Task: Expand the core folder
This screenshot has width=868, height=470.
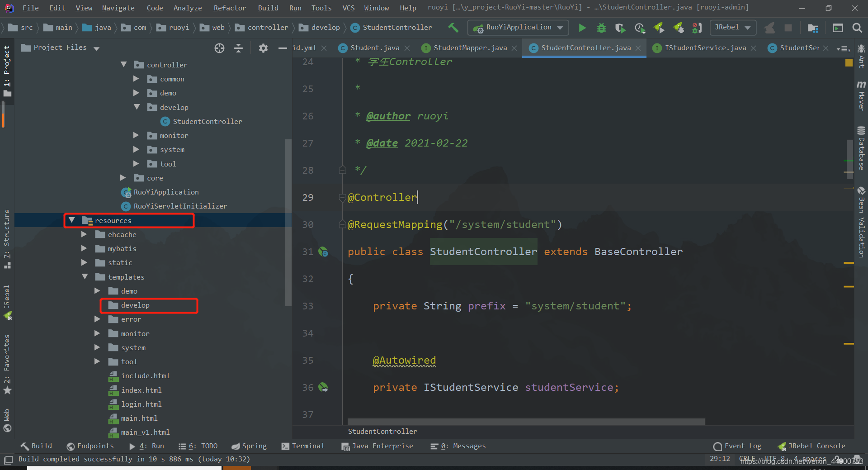Action: pos(123,178)
